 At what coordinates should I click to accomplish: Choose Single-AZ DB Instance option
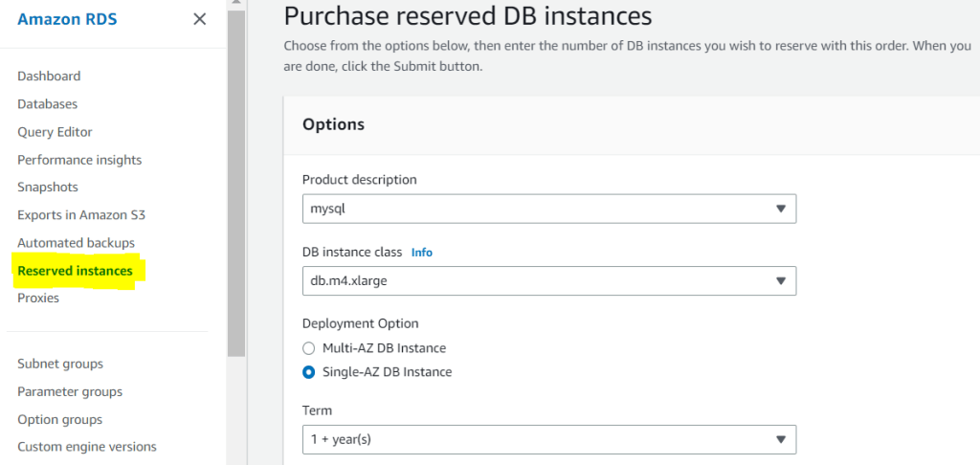(308, 372)
